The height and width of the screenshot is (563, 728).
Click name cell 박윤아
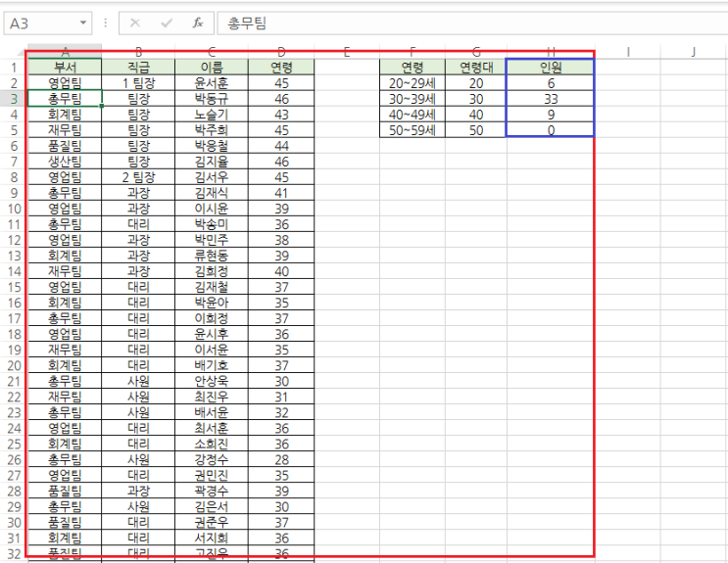tap(212, 303)
